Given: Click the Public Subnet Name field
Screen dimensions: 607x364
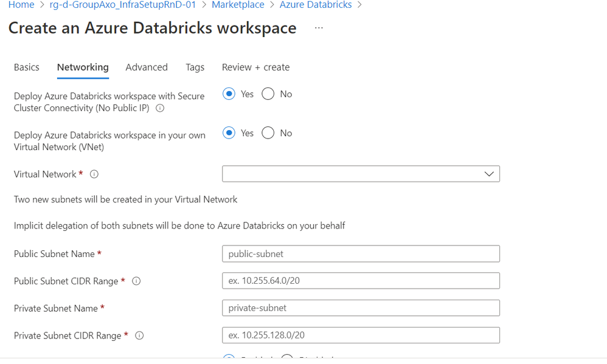Looking at the screenshot, I should coord(361,254).
